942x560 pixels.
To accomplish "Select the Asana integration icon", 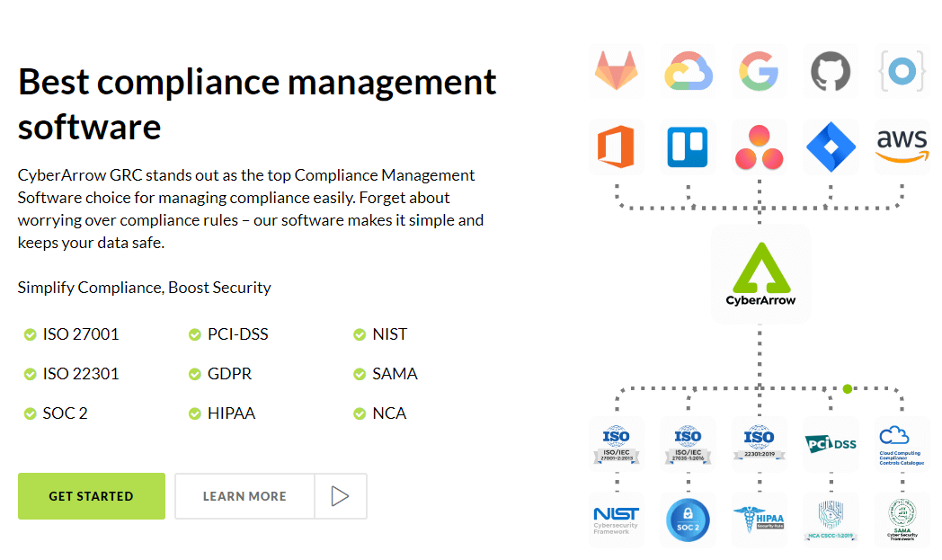I will (x=759, y=146).
